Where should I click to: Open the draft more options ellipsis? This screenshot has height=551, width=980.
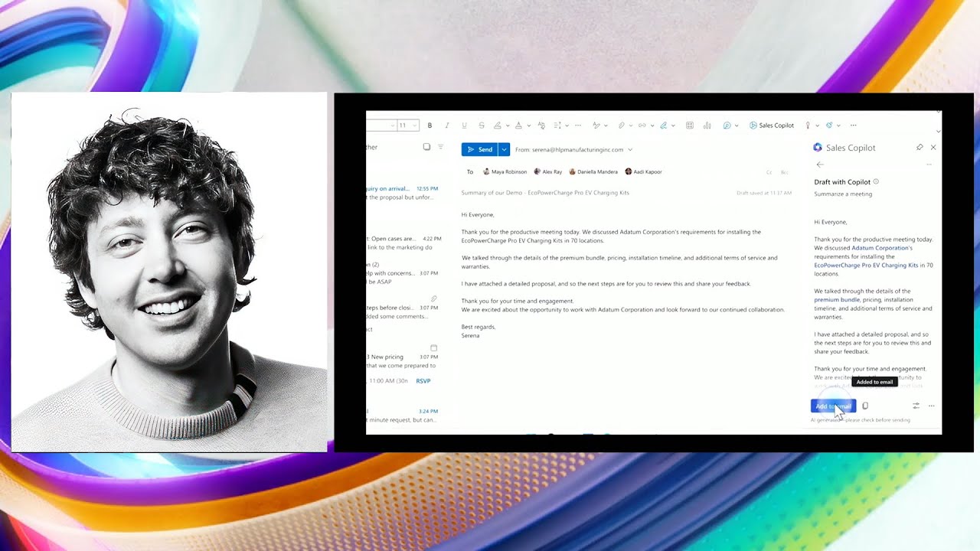click(932, 406)
